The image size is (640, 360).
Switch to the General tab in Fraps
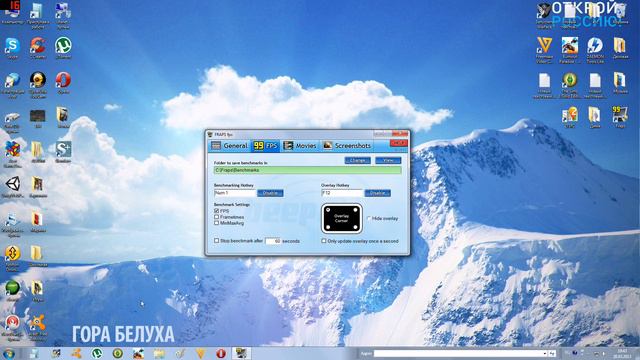click(230, 146)
